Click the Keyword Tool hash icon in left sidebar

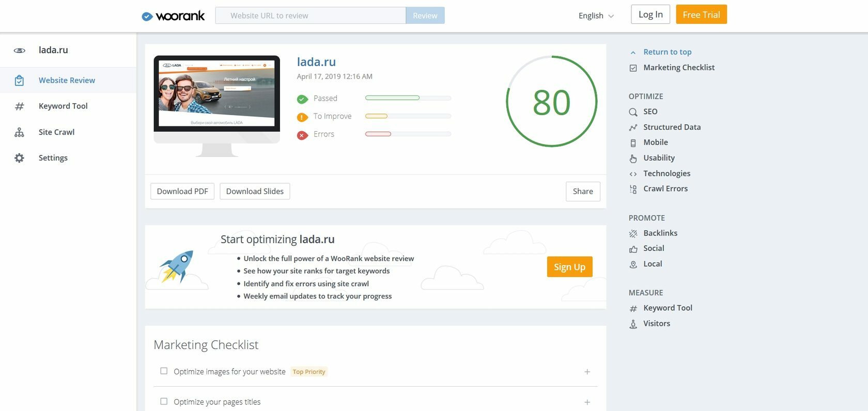[x=19, y=106]
